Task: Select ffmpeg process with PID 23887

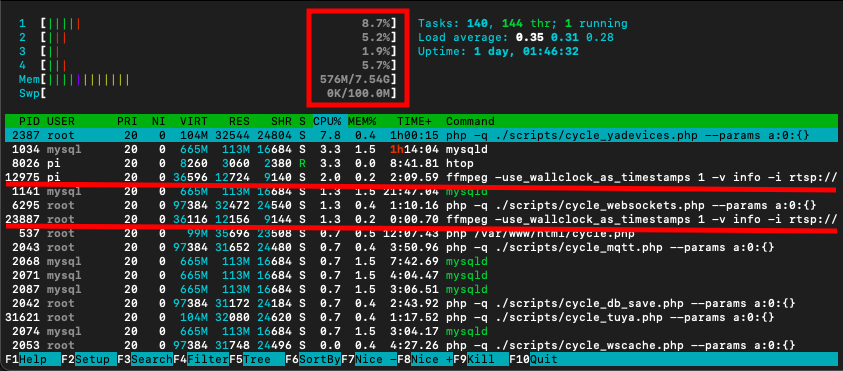Action: coord(422,219)
